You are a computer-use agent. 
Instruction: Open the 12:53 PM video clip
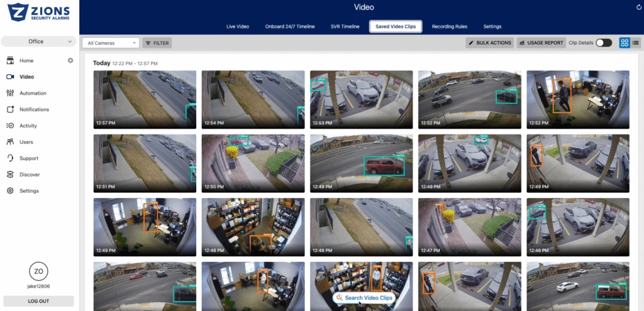click(362, 99)
